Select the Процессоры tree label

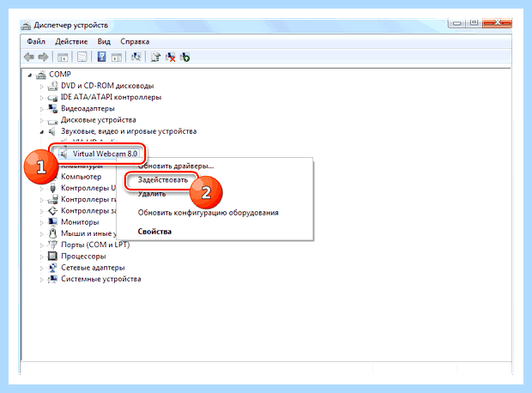83,257
